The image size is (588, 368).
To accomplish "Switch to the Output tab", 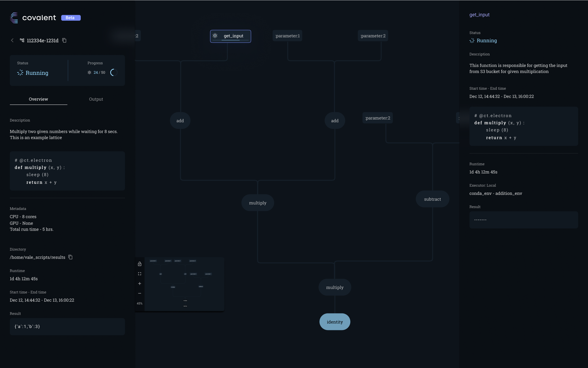I will [x=96, y=99].
